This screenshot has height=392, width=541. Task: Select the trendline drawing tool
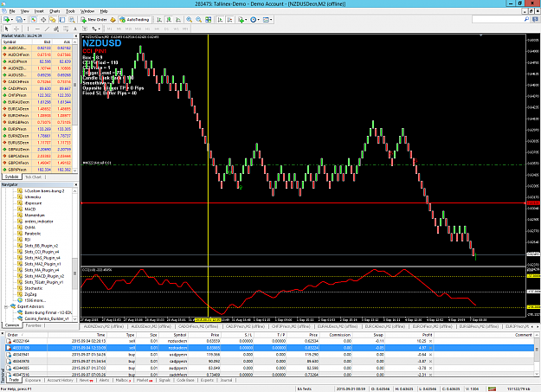click(x=47, y=29)
